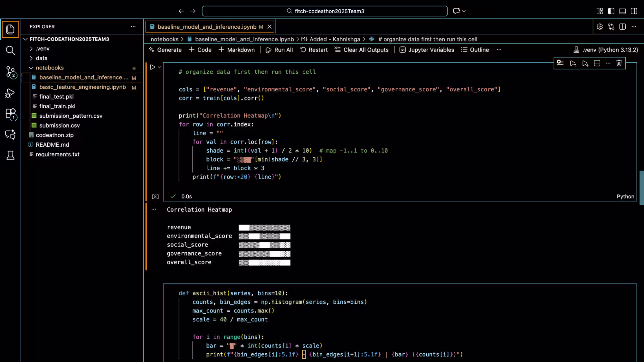Click the editor vertical scrollbar thumb

641,188
